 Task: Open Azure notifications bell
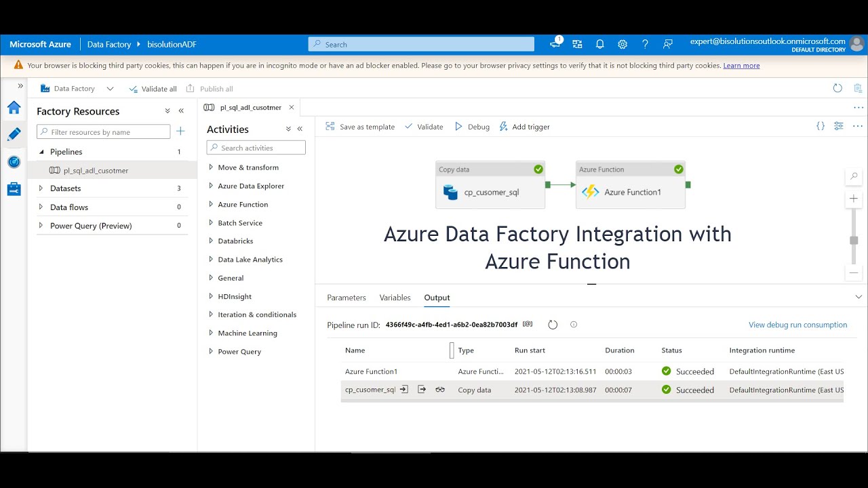(x=599, y=44)
